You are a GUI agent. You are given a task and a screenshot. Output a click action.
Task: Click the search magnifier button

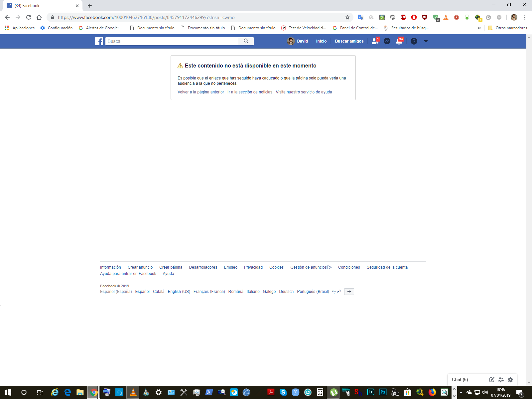246,41
